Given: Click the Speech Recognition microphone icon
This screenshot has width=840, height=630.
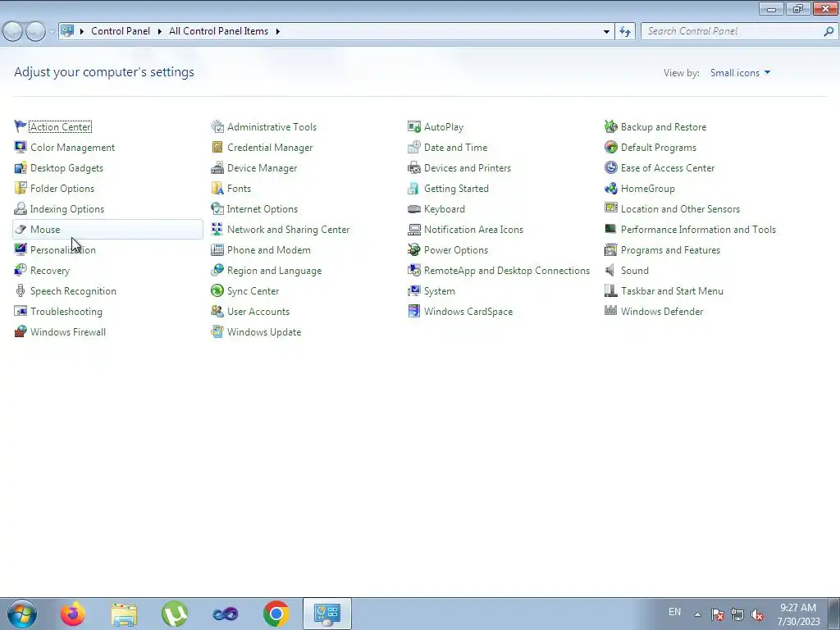Looking at the screenshot, I should point(21,291).
